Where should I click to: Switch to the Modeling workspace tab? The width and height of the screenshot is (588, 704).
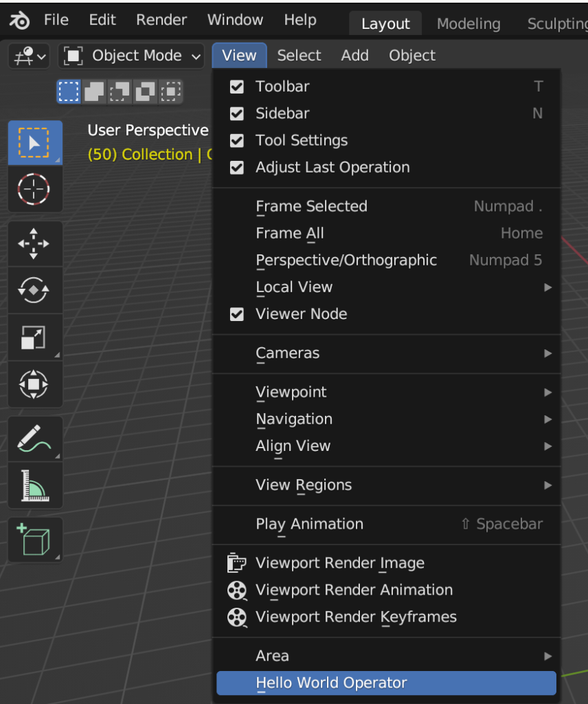pyautogui.click(x=468, y=23)
